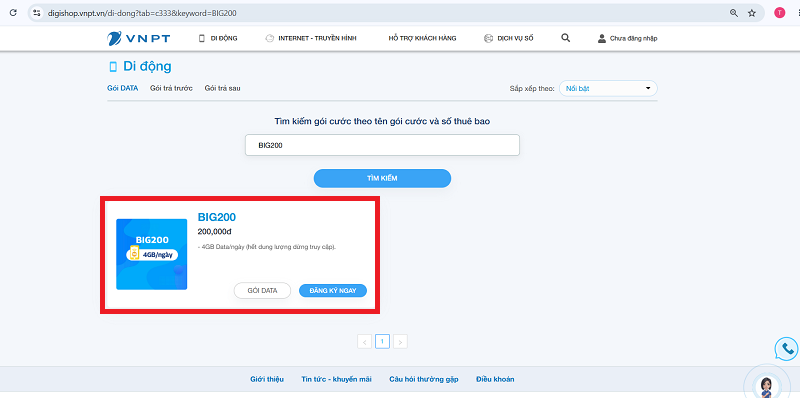Open the floating phone call icon
The width and height of the screenshot is (800, 398).
click(x=787, y=349)
